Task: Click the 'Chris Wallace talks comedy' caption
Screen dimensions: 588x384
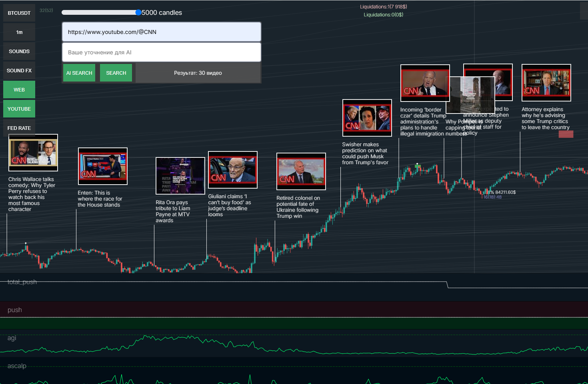Action: point(31,194)
